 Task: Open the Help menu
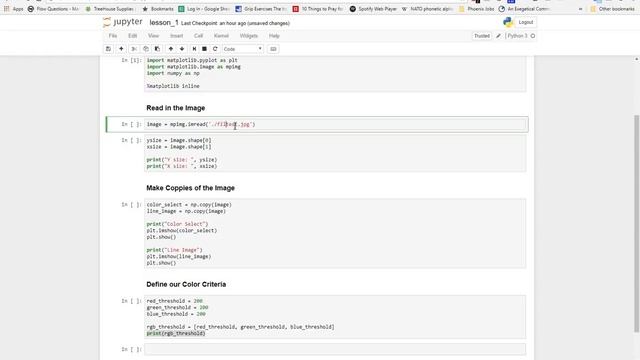pyautogui.click(x=274, y=36)
